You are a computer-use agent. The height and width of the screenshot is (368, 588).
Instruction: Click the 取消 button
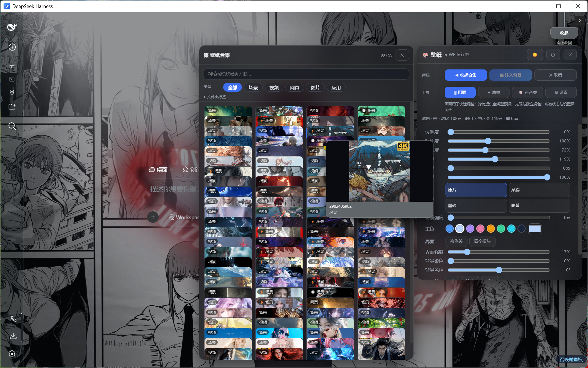pos(555,75)
